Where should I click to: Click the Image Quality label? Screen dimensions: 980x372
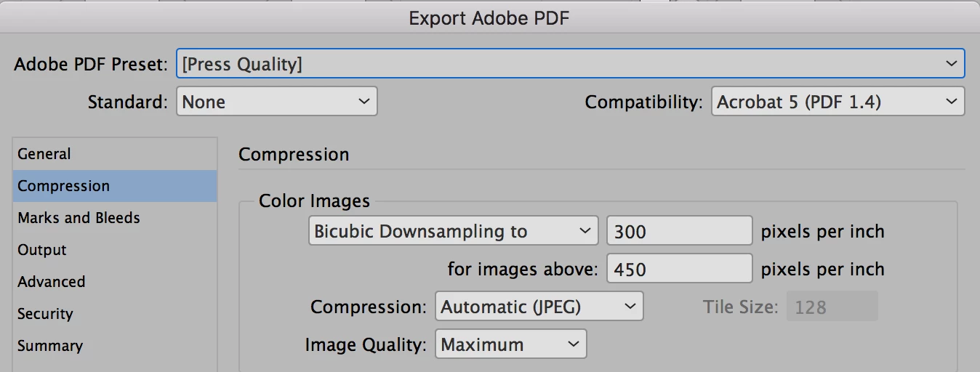[x=366, y=344]
